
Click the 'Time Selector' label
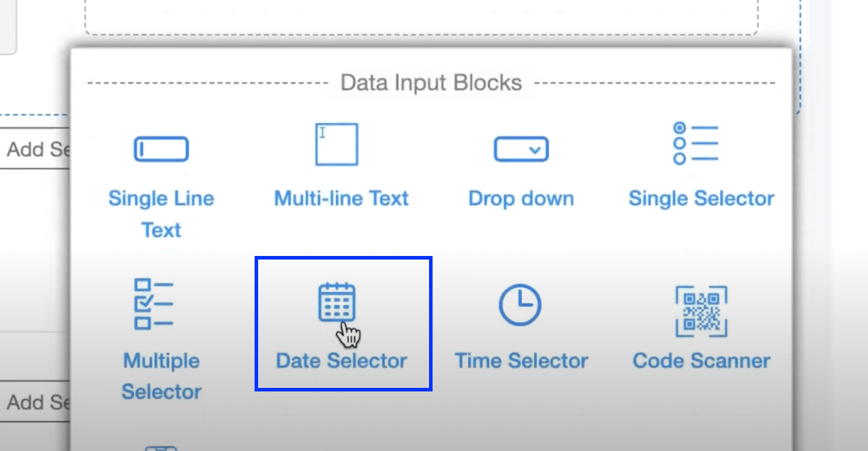point(521,360)
